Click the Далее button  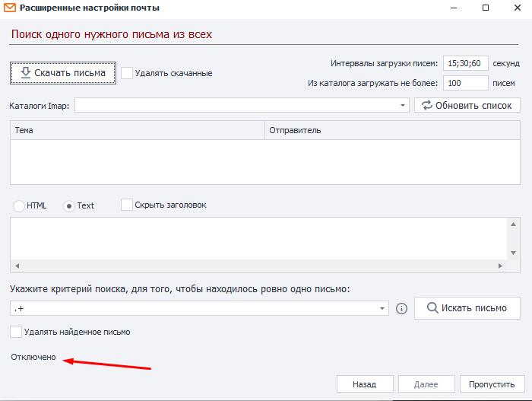pos(426,384)
